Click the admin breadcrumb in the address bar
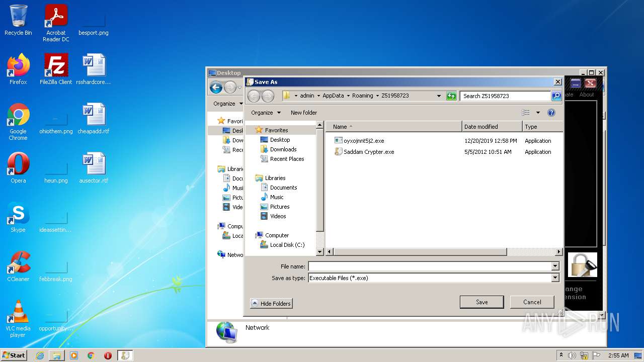The width and height of the screenshot is (644, 362). (307, 96)
